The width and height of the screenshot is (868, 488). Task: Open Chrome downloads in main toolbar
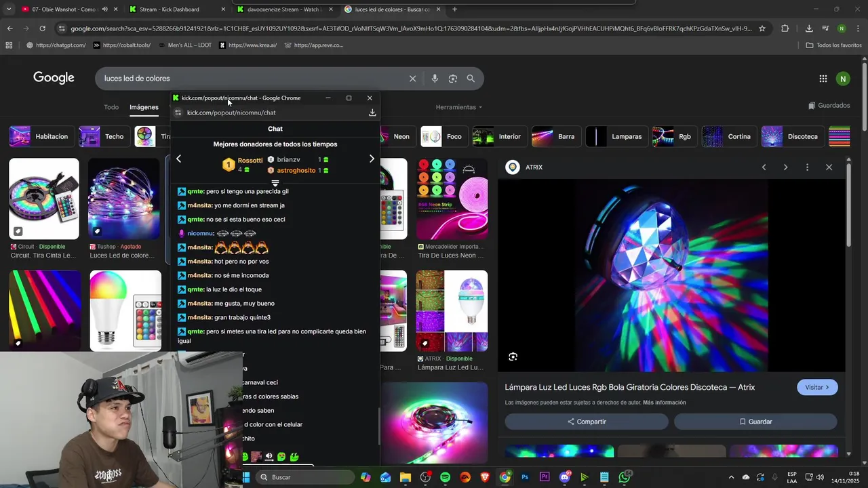(809, 28)
